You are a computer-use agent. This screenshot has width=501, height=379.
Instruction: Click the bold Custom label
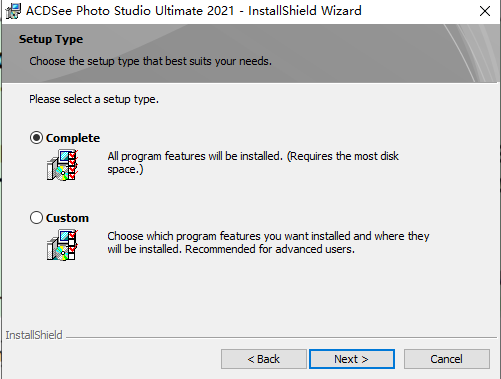[67, 218]
